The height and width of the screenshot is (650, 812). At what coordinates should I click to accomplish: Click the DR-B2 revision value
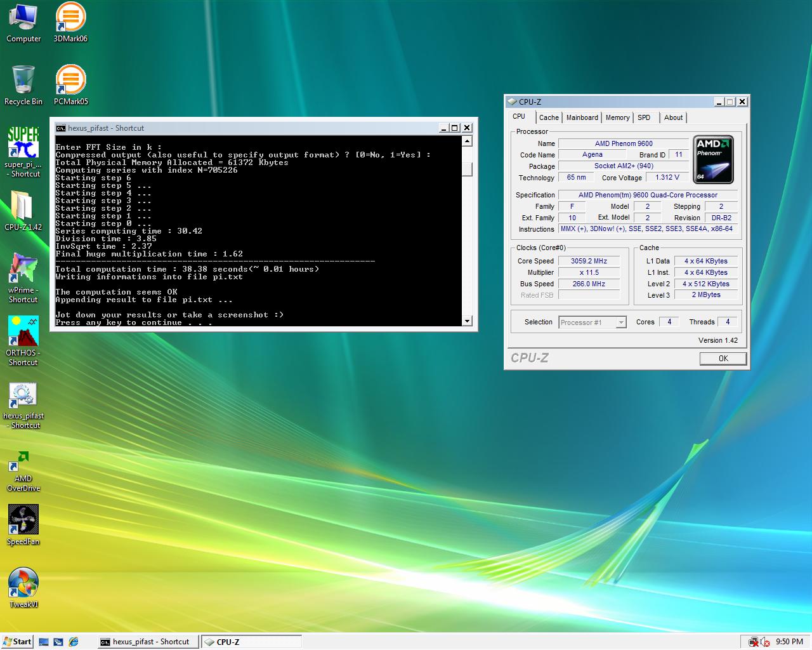pyautogui.click(x=721, y=218)
